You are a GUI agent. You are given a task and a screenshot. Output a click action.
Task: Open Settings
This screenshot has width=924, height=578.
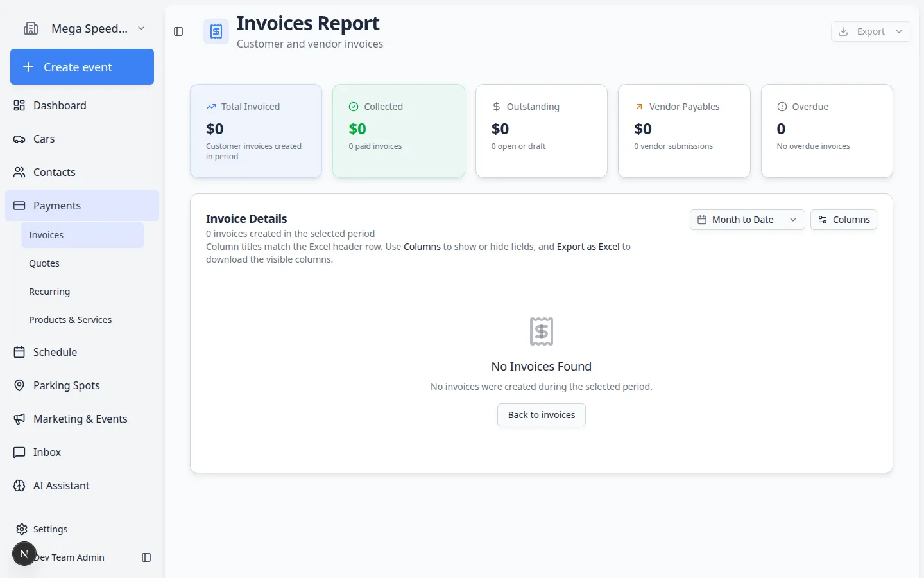point(82,529)
